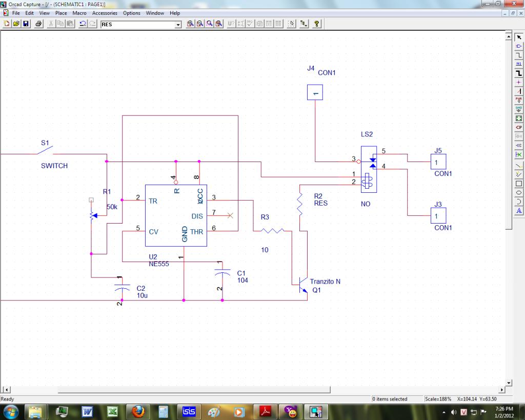The image size is (525, 420).
Task: Save the schematic with the disk icon
Action: (x=26, y=24)
